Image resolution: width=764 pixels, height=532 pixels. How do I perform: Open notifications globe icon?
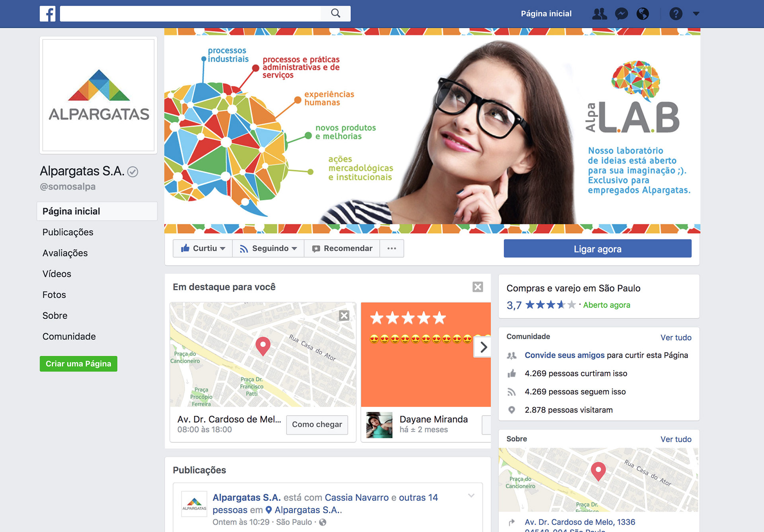pos(643,14)
